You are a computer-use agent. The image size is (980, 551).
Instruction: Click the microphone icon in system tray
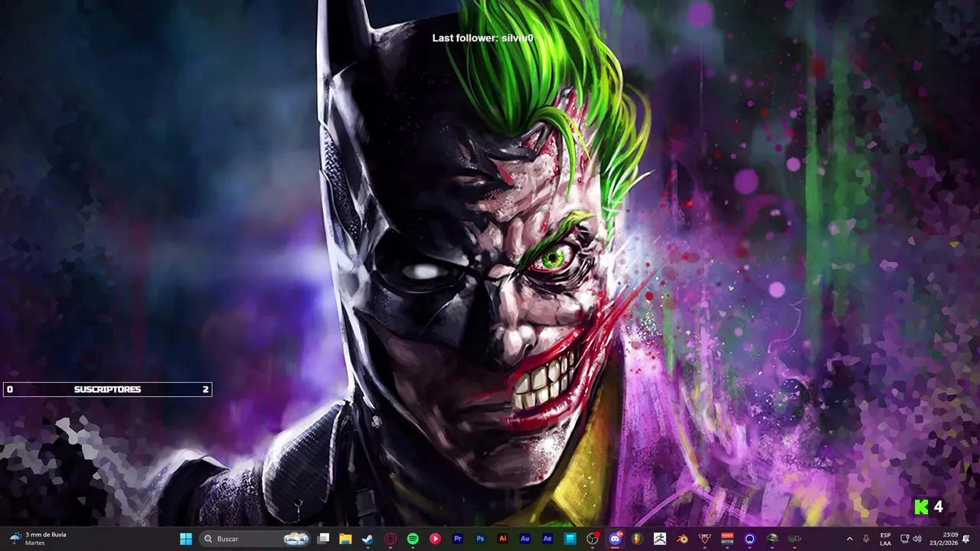pyautogui.click(x=866, y=539)
